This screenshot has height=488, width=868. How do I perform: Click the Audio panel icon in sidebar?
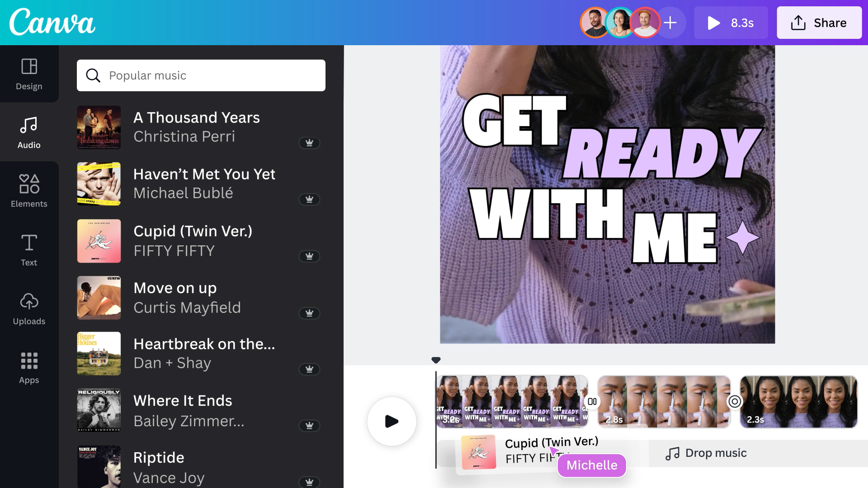coord(28,131)
